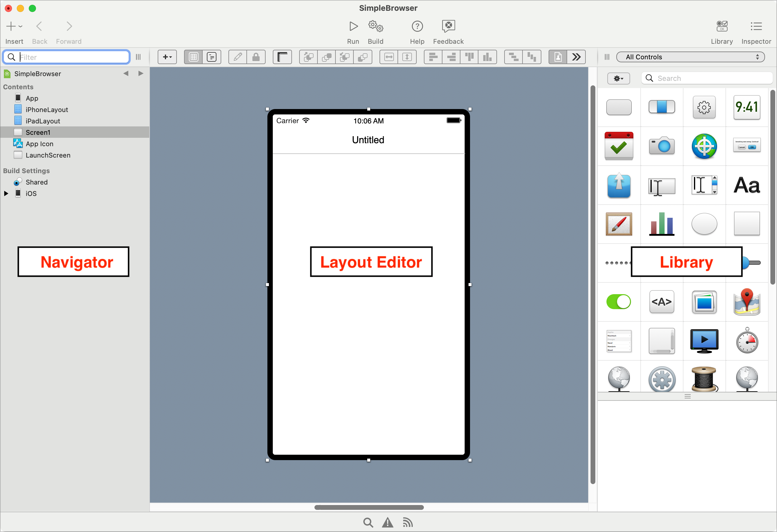
Task: Click the Help toolbar button
Action: [x=417, y=26]
